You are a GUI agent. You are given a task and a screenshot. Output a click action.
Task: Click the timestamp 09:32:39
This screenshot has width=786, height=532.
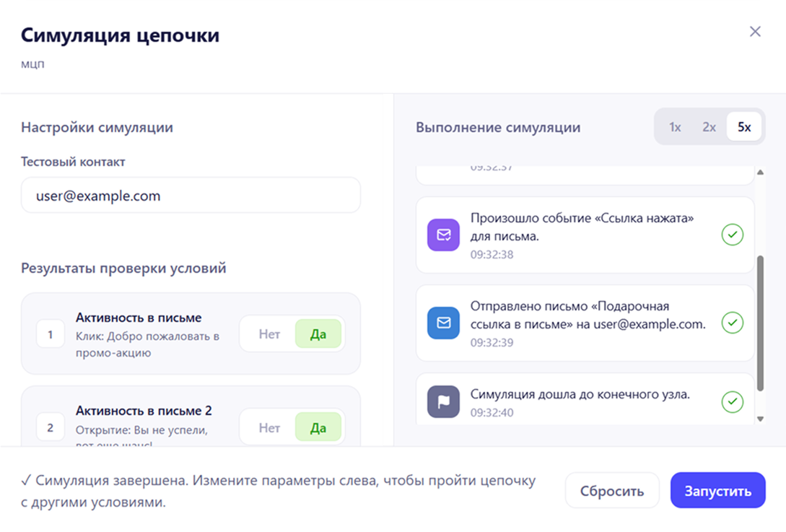[x=492, y=343]
